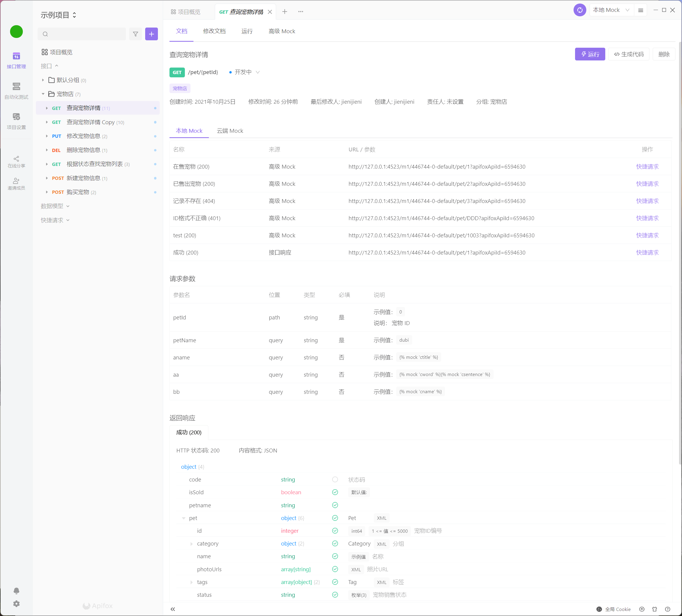Image resolution: width=682 pixels, height=616 pixels.
Task: Click the 生成代码 button
Action: pyautogui.click(x=629, y=54)
